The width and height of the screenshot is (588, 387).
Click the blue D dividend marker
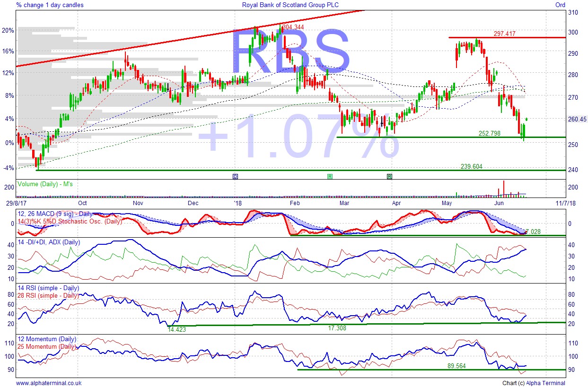[x=235, y=176]
